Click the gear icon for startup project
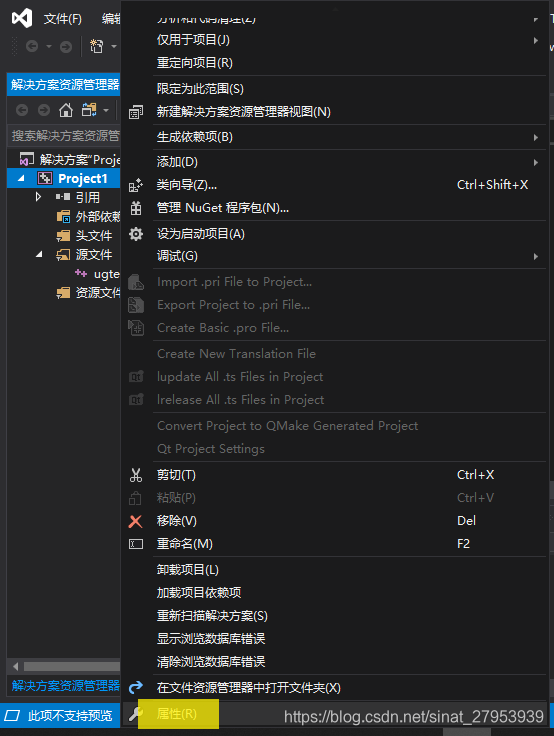This screenshot has width=554, height=736. pyautogui.click(x=136, y=234)
